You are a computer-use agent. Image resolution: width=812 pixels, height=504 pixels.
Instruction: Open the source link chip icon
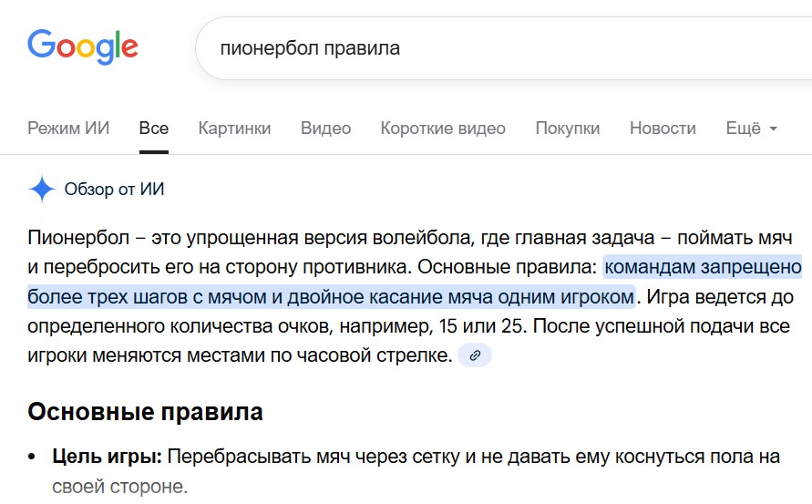475,355
